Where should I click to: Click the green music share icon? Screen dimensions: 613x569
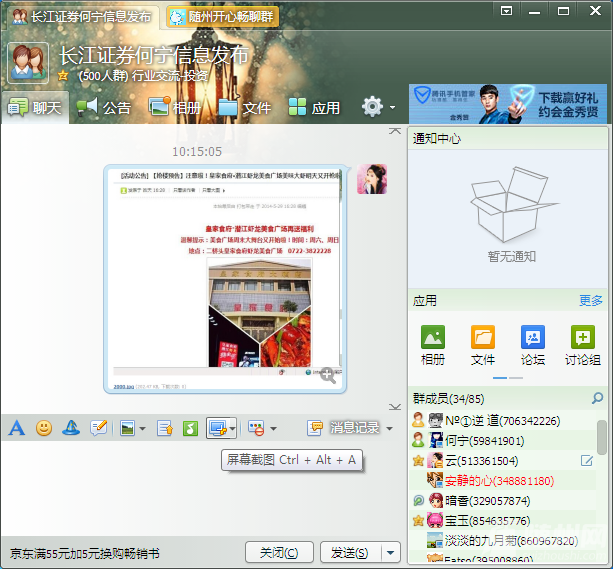tap(190, 428)
